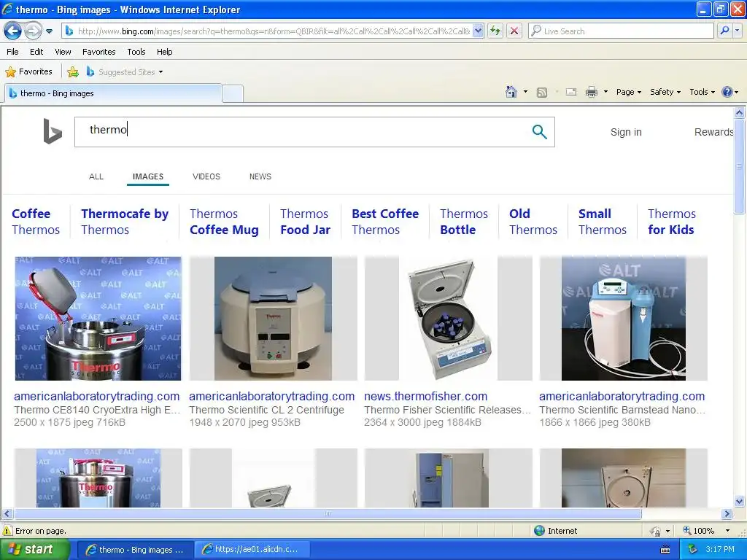The image size is (747, 560).
Task: Go to Home page icon
Action: [x=511, y=92]
